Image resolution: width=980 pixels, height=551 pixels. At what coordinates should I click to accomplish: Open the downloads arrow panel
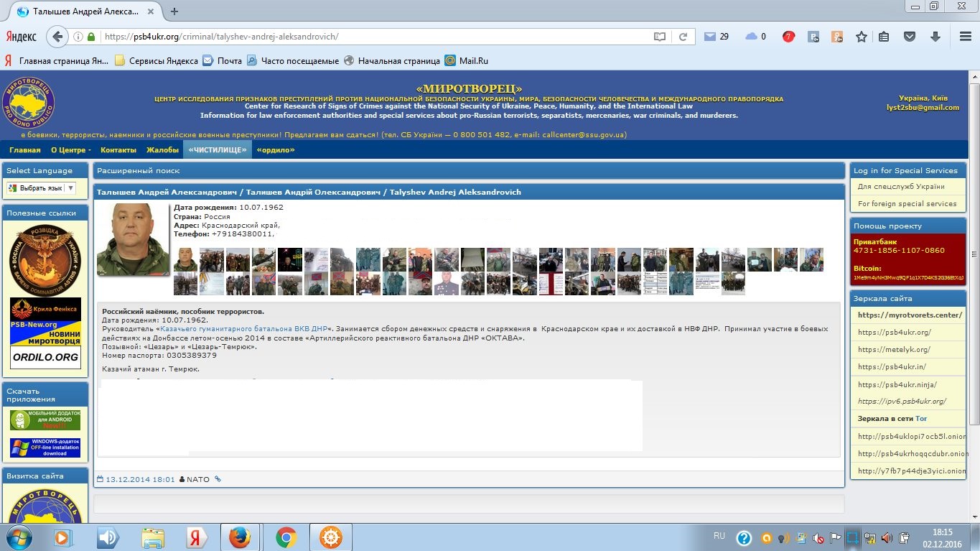pyautogui.click(x=935, y=37)
